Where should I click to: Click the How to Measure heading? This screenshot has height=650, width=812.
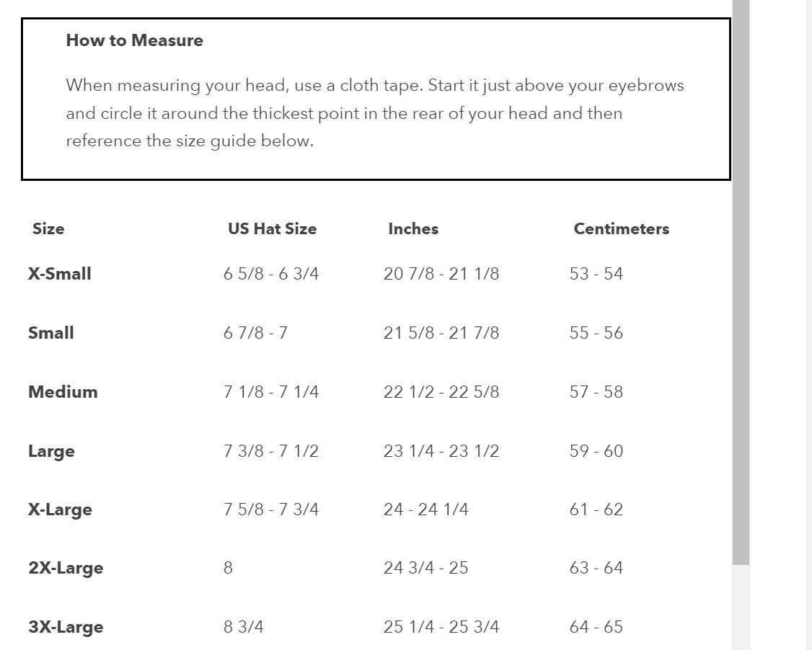(134, 40)
